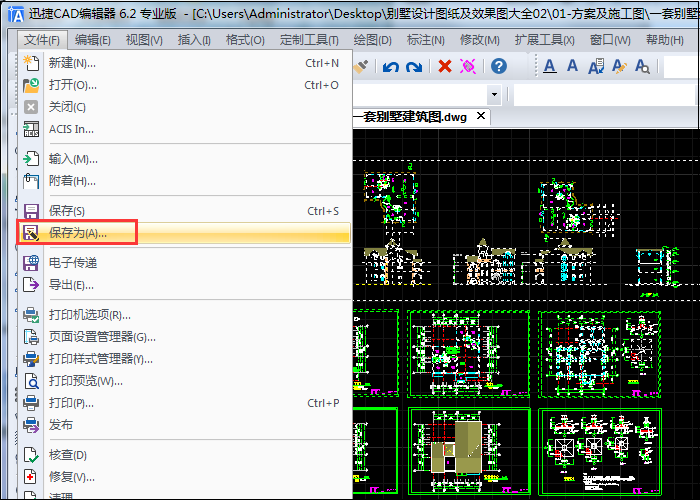Choose 核查(D) menu entry
The width and height of the screenshot is (700, 500).
pyautogui.click(x=184, y=455)
